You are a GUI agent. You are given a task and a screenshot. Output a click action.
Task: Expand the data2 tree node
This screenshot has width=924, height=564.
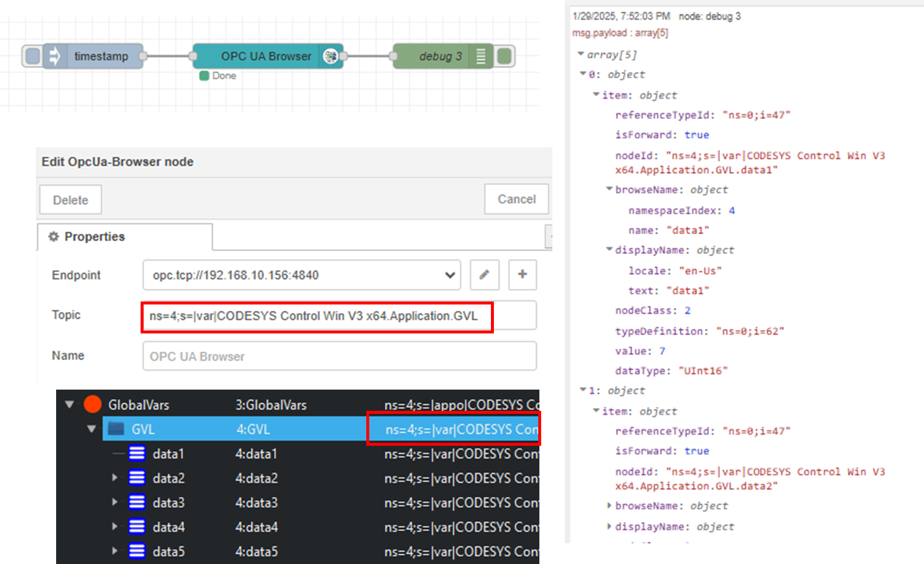click(115, 478)
